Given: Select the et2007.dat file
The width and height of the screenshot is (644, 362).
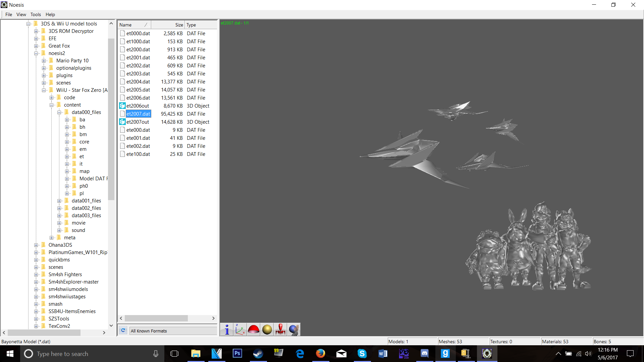Looking at the screenshot, I should click(138, 114).
